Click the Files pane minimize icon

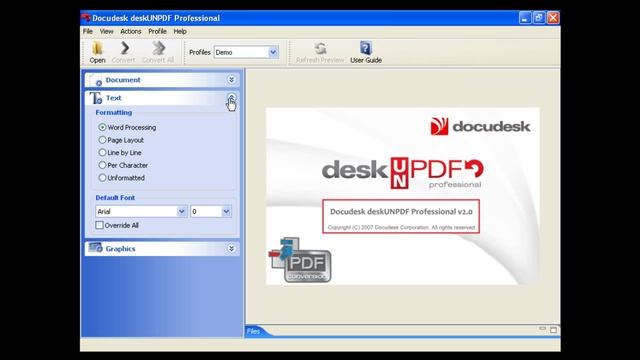[x=542, y=329]
